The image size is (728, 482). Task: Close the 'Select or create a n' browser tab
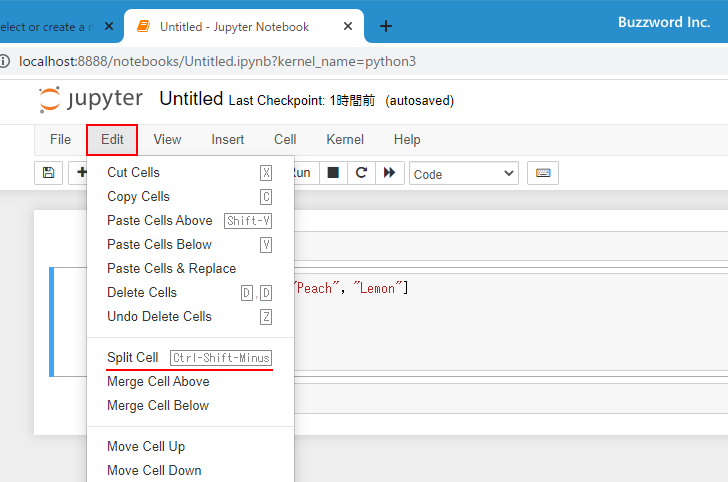pos(109,26)
